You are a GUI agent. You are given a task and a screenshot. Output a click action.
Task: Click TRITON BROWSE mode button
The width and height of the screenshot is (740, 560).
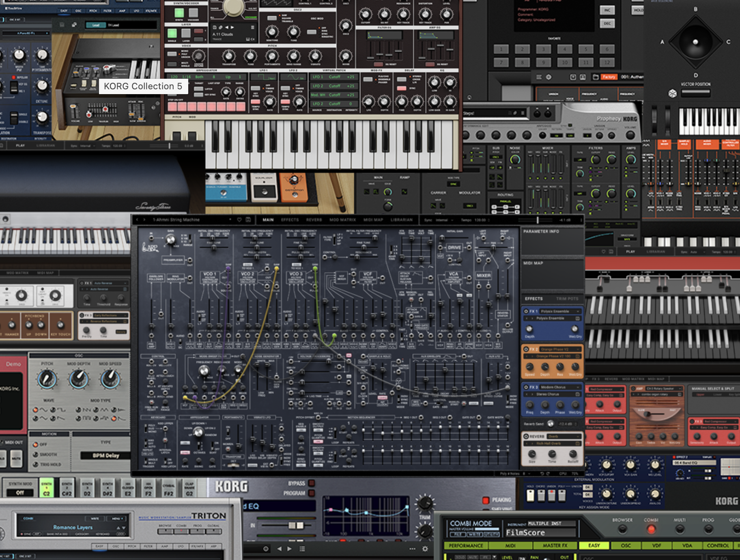point(165,531)
